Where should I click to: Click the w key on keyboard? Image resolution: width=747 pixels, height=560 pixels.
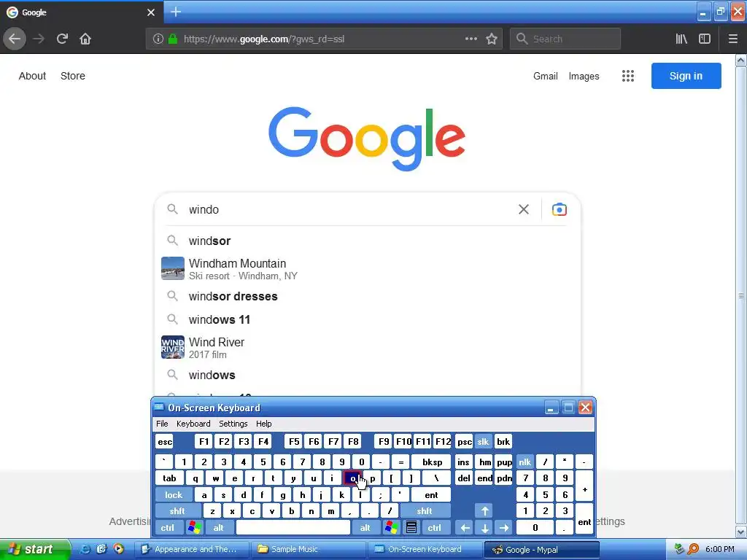click(x=215, y=478)
